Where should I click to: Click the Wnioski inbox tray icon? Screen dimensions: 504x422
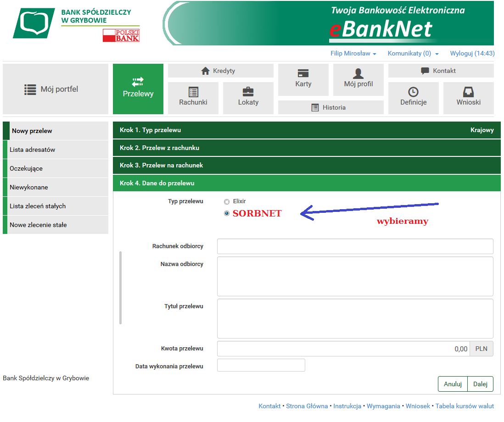468,92
